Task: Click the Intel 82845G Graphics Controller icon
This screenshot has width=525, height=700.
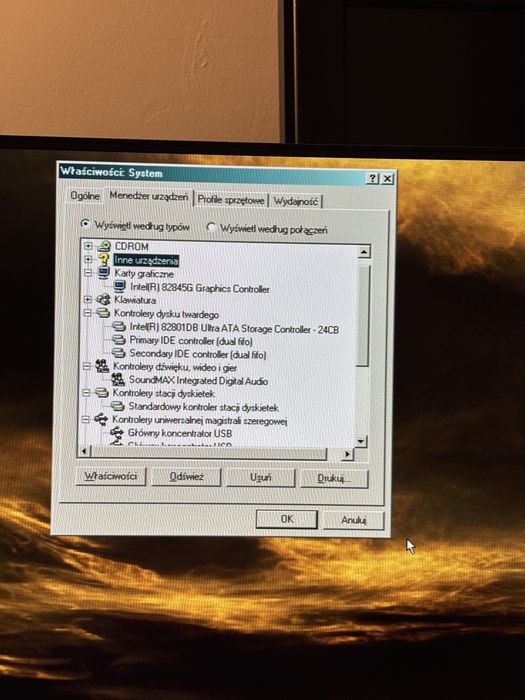Action: point(120,287)
